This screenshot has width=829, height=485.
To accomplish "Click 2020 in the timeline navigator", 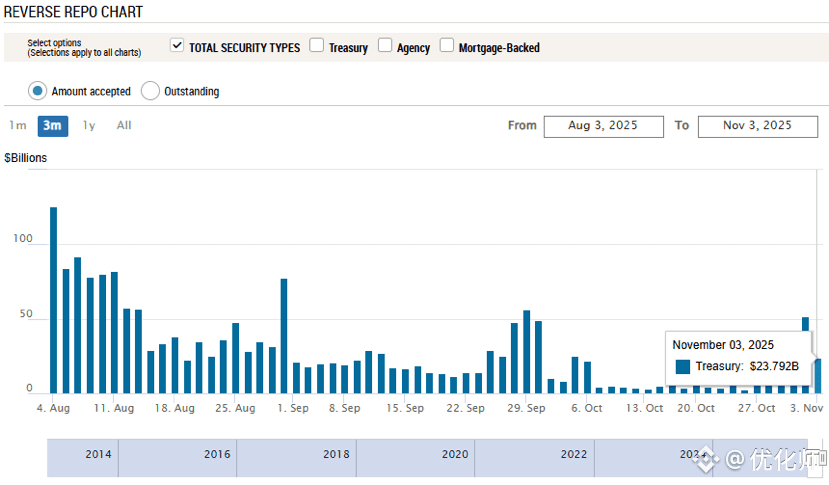I will point(455,455).
